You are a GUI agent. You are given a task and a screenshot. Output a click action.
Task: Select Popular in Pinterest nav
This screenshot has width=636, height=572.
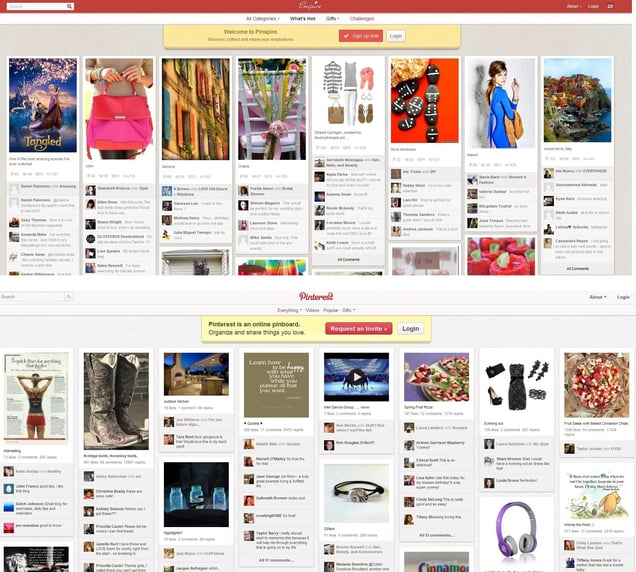[331, 310]
